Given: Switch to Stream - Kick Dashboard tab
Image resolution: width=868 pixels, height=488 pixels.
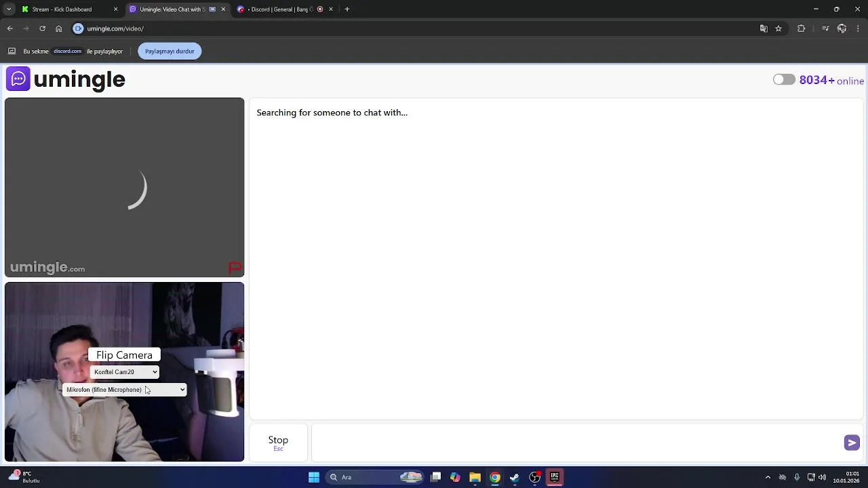Looking at the screenshot, I should [62, 9].
